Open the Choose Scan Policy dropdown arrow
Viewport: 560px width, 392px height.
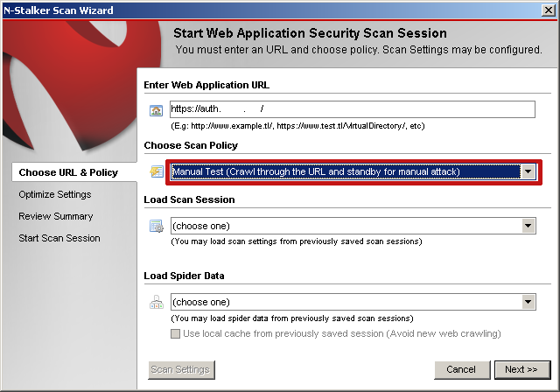(x=528, y=171)
